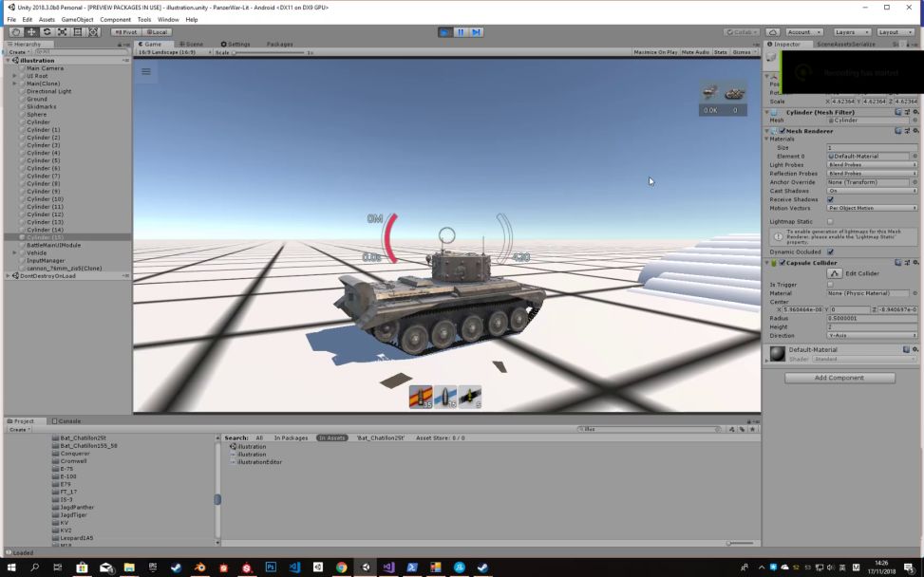Select the Scale tool
Viewport: 924px width, 577px height.
(62, 32)
